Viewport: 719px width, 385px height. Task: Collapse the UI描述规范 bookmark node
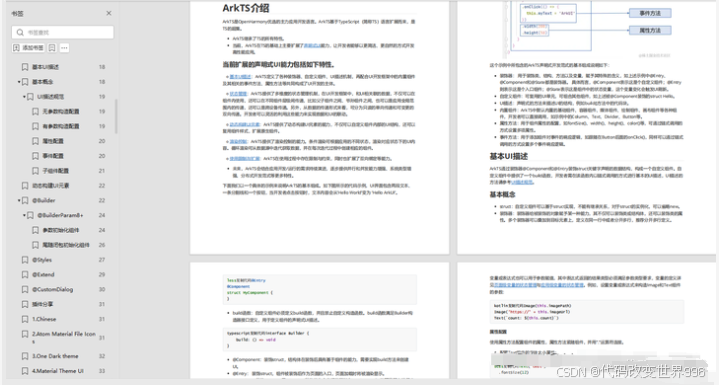click(x=24, y=97)
